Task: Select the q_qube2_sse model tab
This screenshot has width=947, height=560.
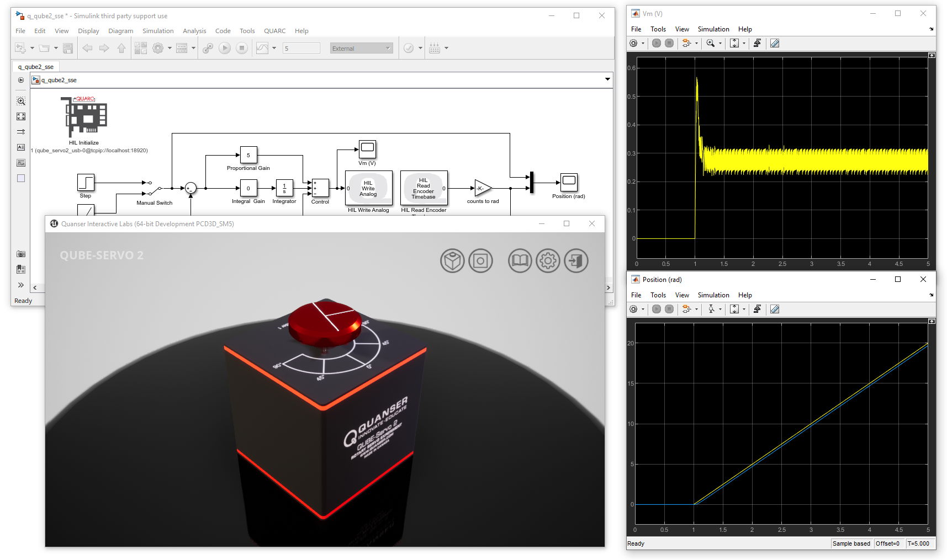Action: pos(35,66)
